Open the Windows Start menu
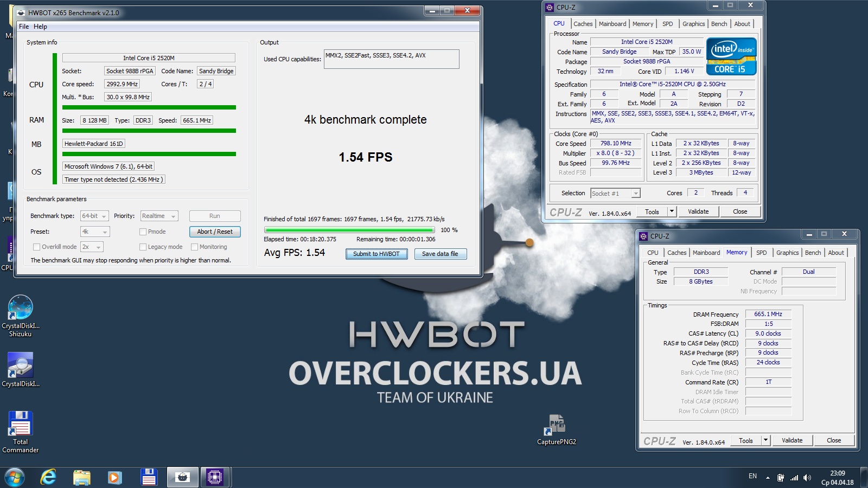 [14, 477]
